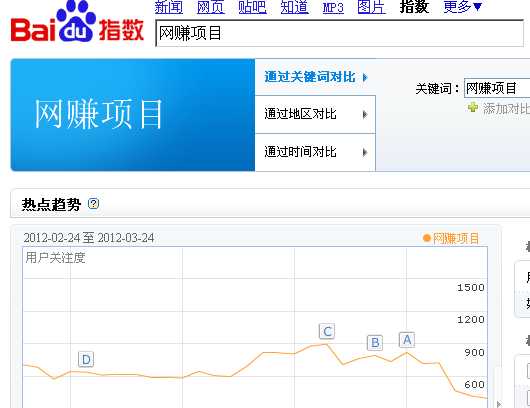Open the MP3 link in top navigation

[333, 7]
